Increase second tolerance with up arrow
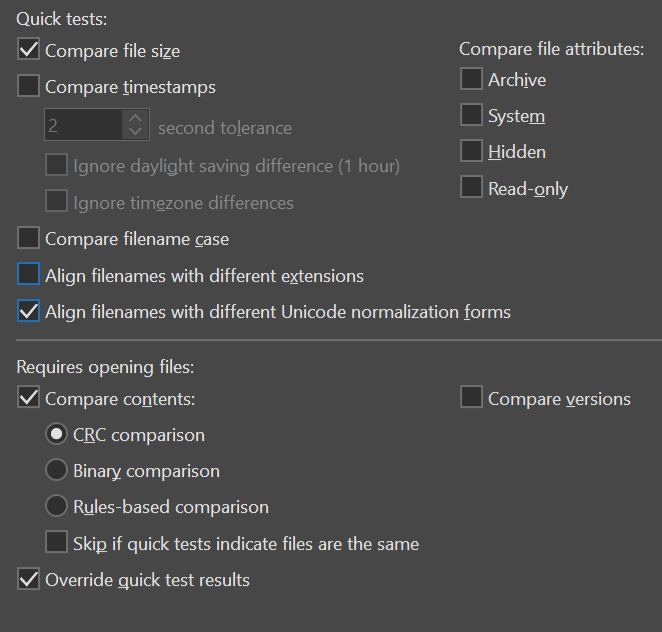Screen dimensions: 662x632 [x=135, y=117]
